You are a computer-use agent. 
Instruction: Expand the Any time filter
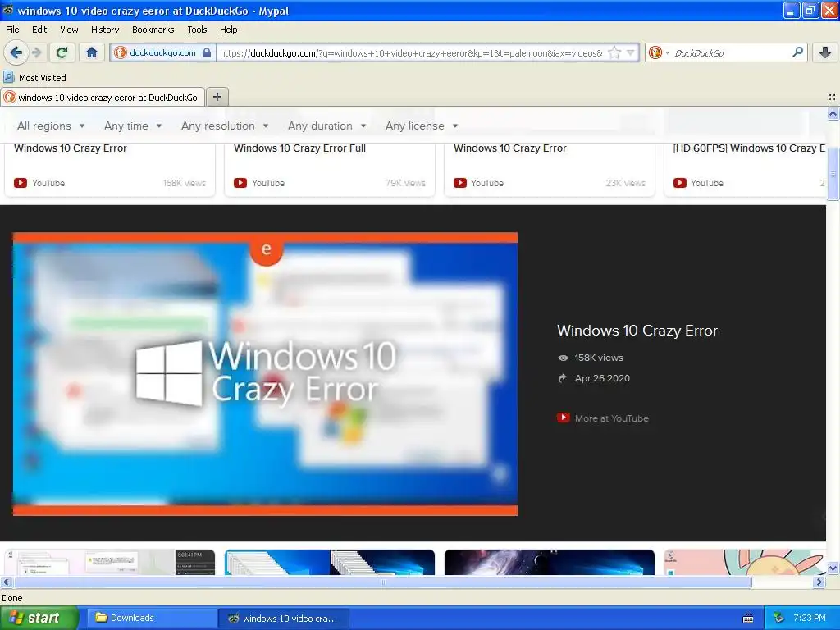(133, 126)
